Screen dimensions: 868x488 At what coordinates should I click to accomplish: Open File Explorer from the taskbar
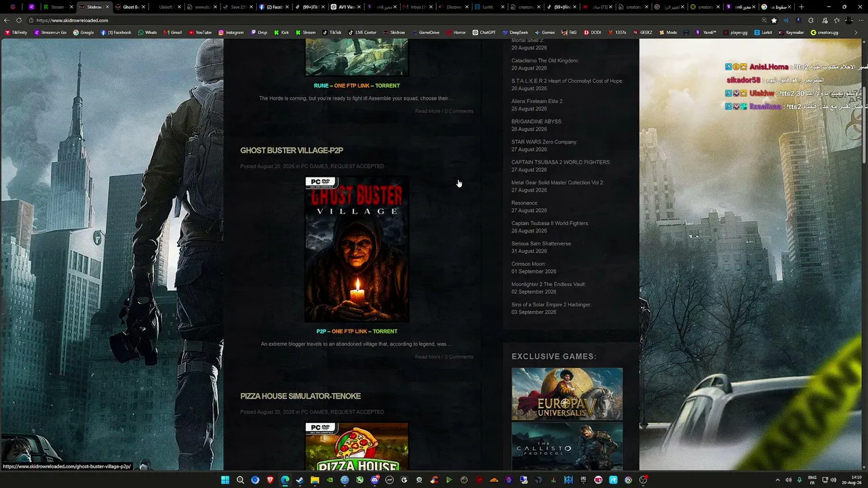(315, 480)
